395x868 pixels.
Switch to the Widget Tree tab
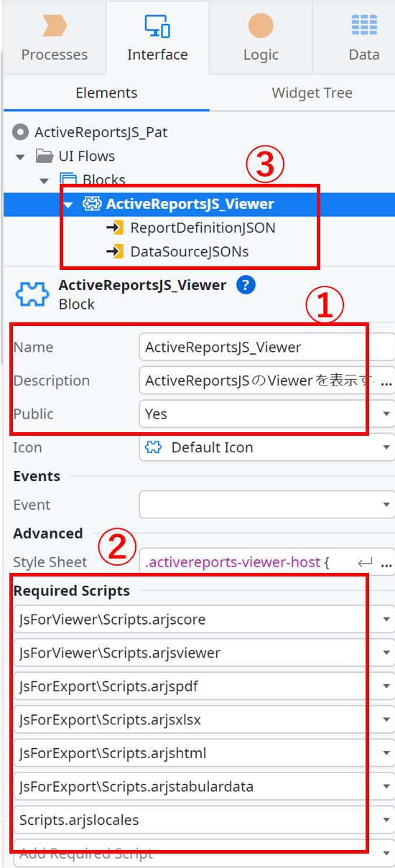(x=312, y=93)
